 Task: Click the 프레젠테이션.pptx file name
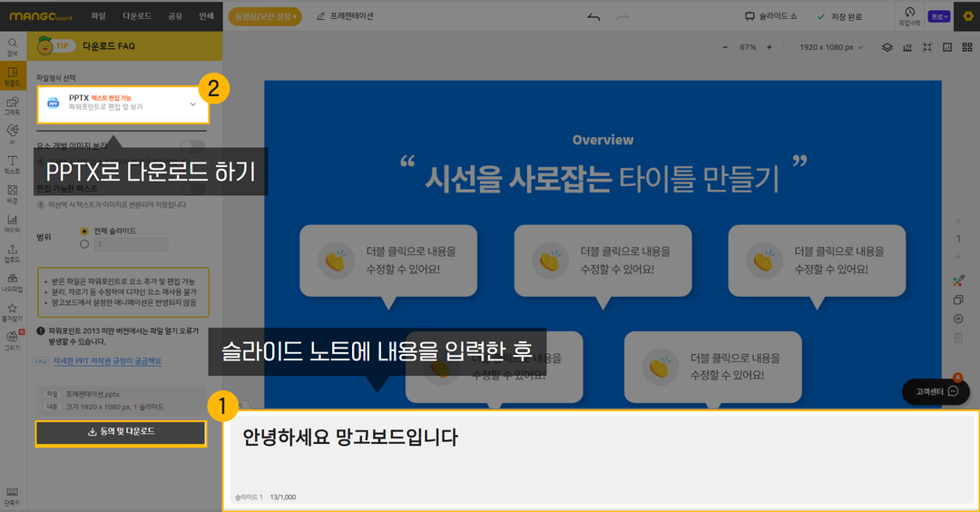[93, 395]
